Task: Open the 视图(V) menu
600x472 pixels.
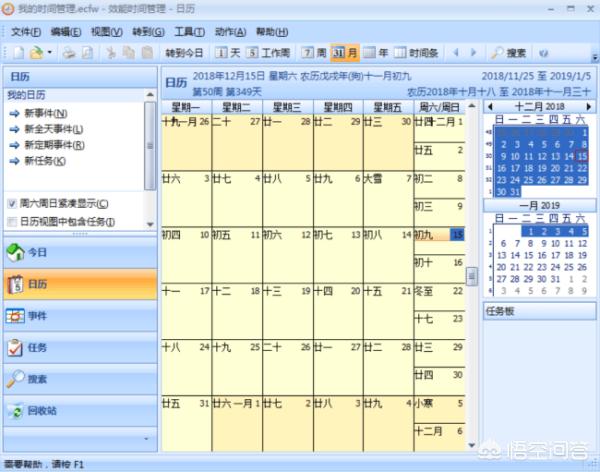Action: 107,32
